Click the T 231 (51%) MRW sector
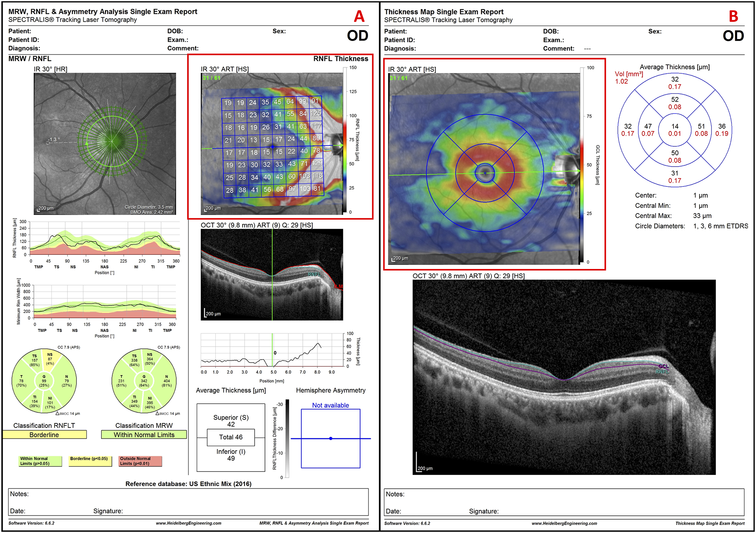The image size is (756, 533). (x=121, y=381)
